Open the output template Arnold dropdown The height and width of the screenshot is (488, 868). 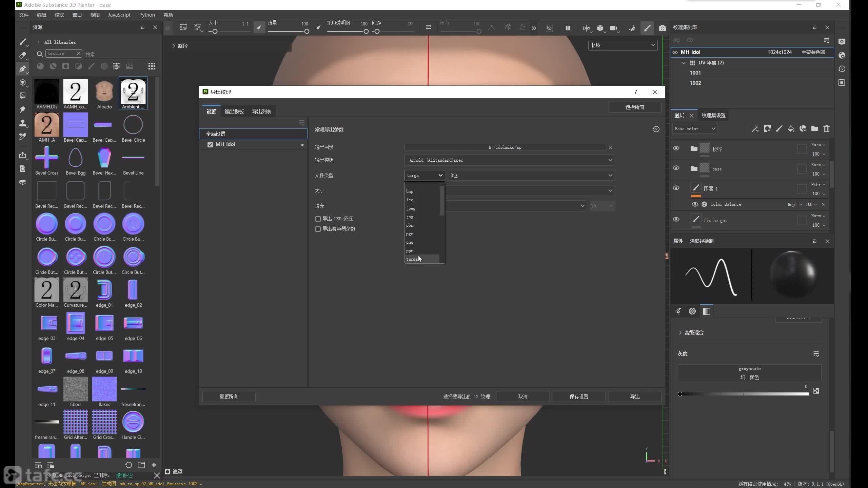coord(509,160)
